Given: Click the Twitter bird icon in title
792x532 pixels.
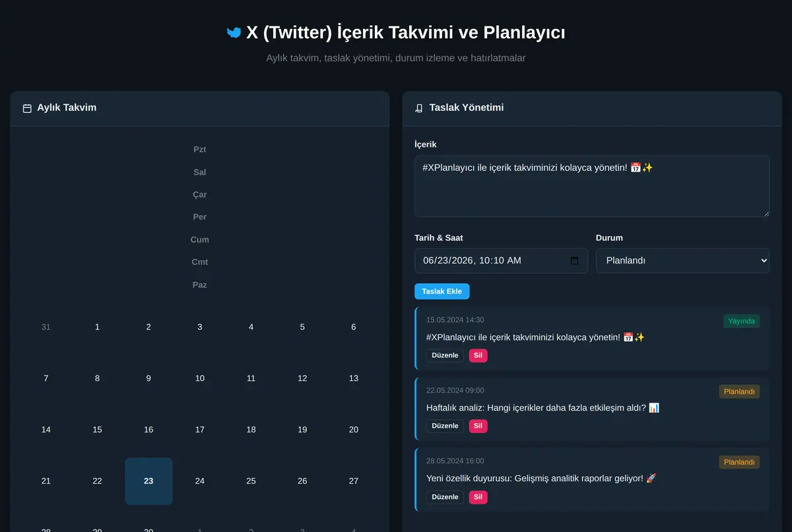Looking at the screenshot, I should coord(234,32).
